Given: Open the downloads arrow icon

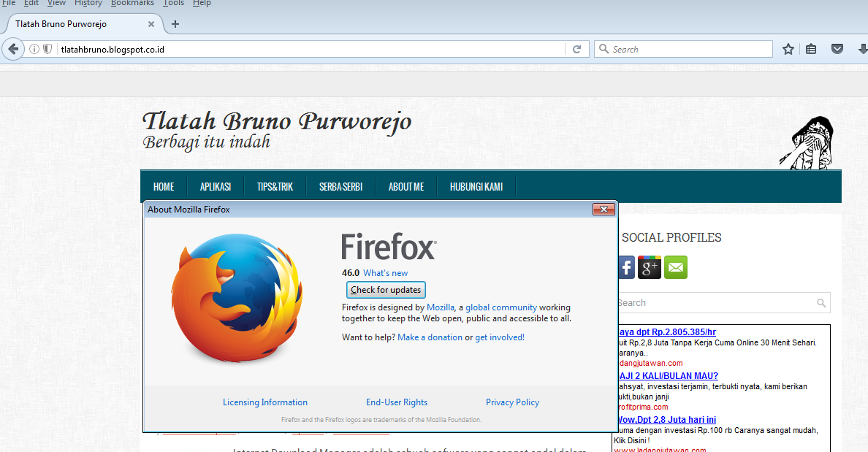Looking at the screenshot, I should click(x=862, y=49).
